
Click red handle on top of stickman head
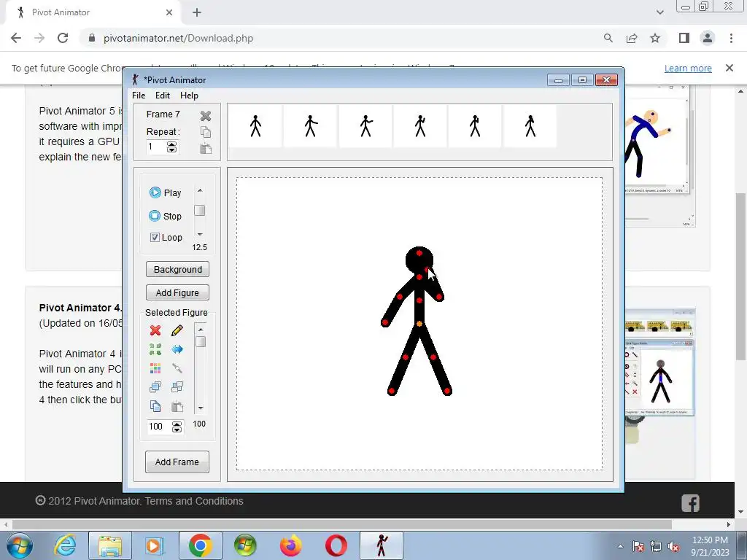[x=419, y=253]
